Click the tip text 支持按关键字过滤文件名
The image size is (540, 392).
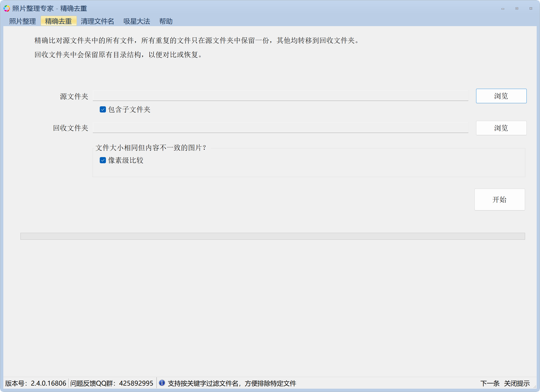click(232, 383)
